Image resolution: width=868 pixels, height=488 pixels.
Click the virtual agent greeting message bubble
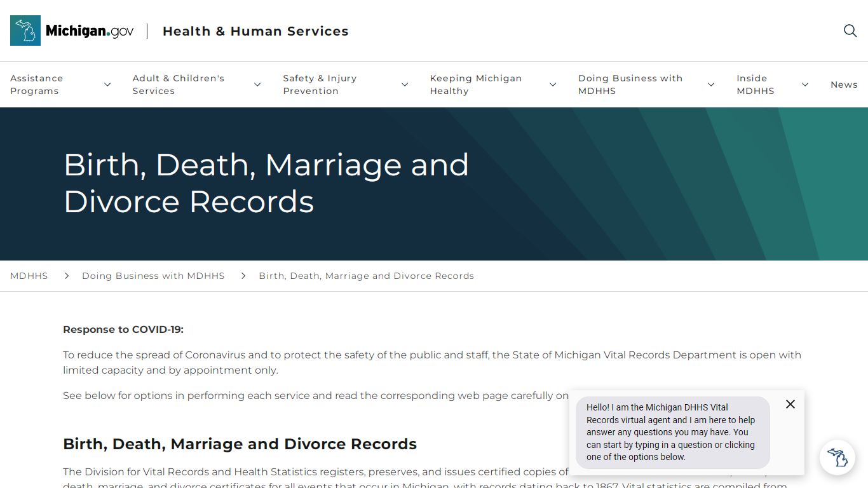[x=673, y=432]
